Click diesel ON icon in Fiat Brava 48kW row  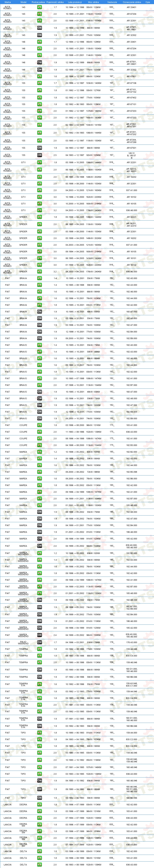click(40, 312)
